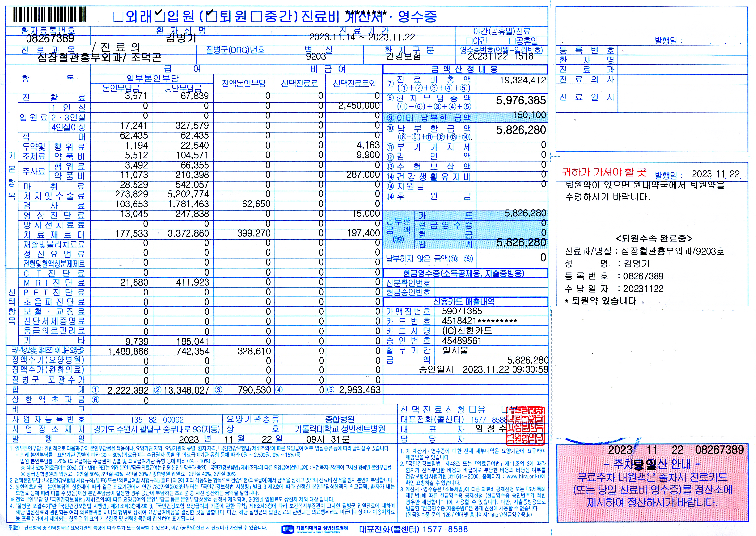This screenshot has height=536, width=756.
Task: Select the 신용카드 매출내역 section header
Action: click(x=464, y=302)
